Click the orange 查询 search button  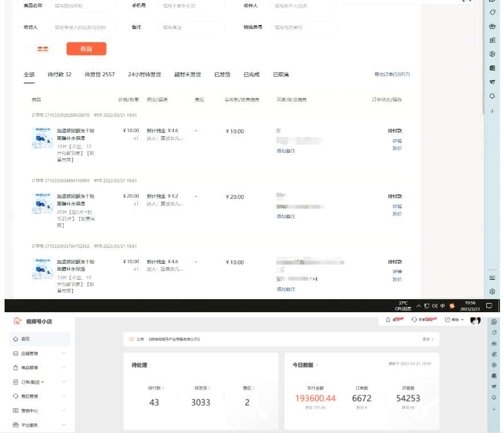86,50
